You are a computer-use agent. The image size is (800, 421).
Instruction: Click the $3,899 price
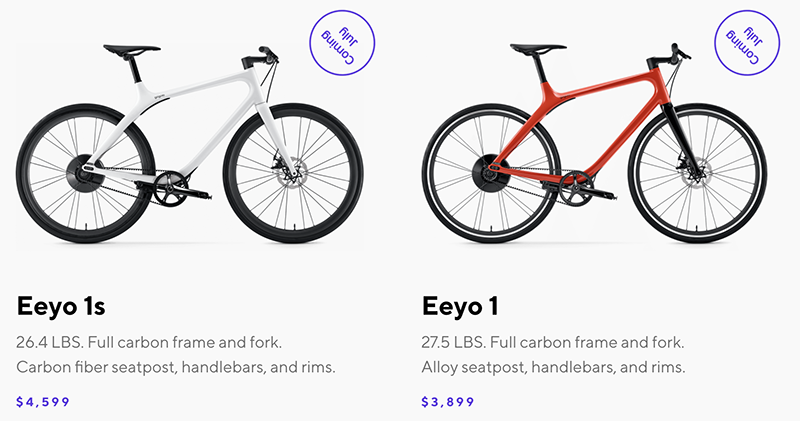click(448, 402)
